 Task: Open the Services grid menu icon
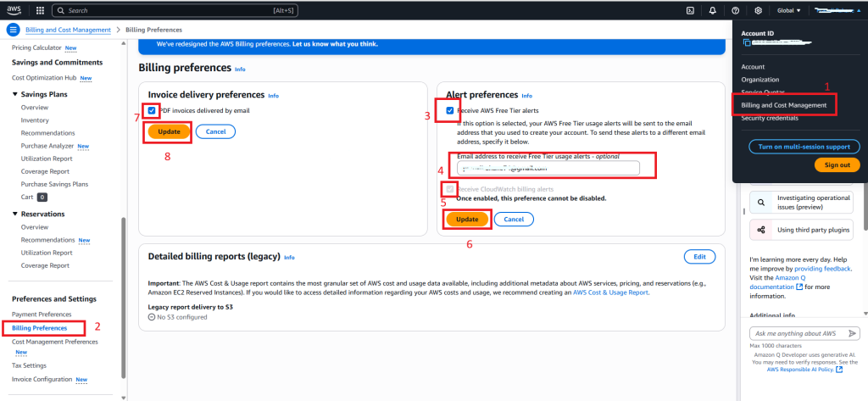point(40,10)
